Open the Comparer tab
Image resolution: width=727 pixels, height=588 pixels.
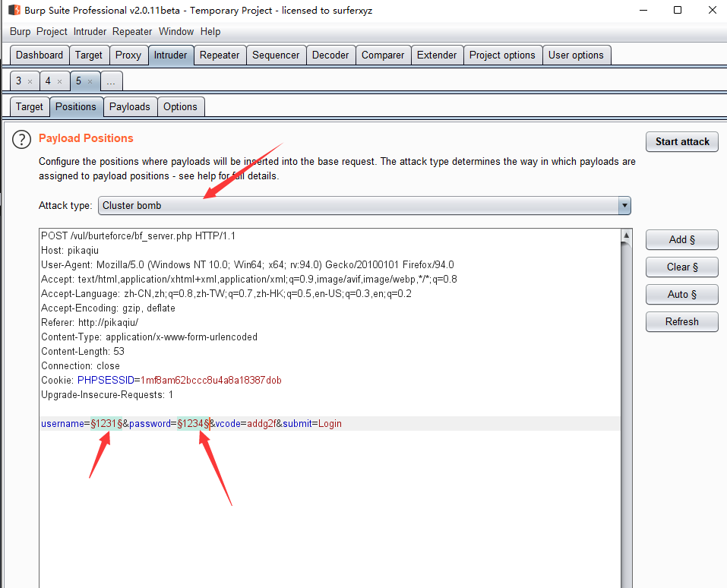tap(383, 55)
